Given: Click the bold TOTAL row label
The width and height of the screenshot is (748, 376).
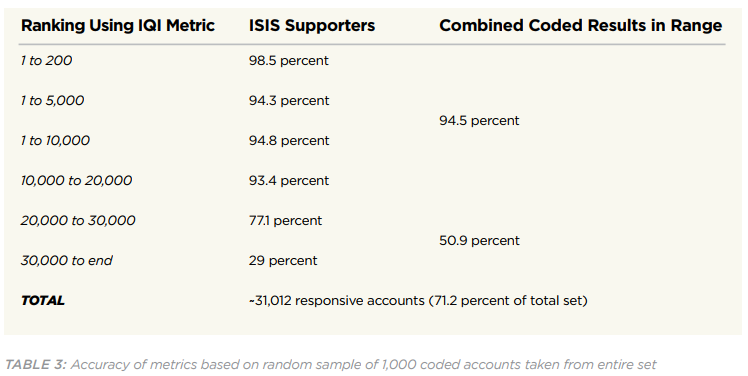Looking at the screenshot, I should coord(43,301).
